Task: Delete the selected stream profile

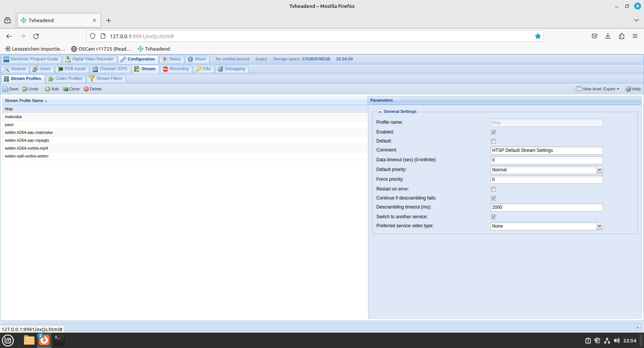Action: [x=93, y=89]
